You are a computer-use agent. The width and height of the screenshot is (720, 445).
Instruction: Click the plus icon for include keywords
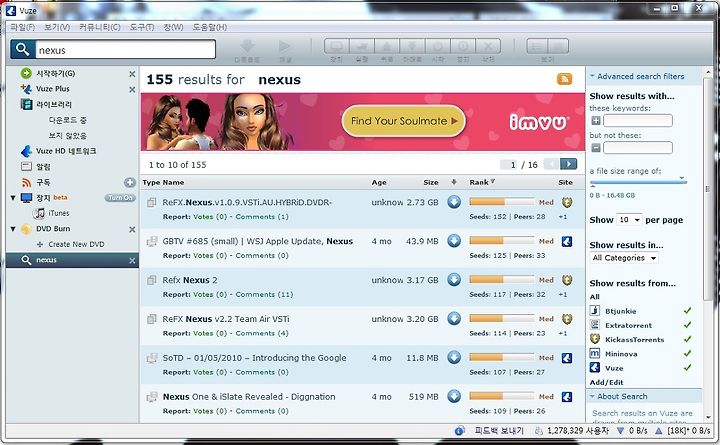[596, 121]
